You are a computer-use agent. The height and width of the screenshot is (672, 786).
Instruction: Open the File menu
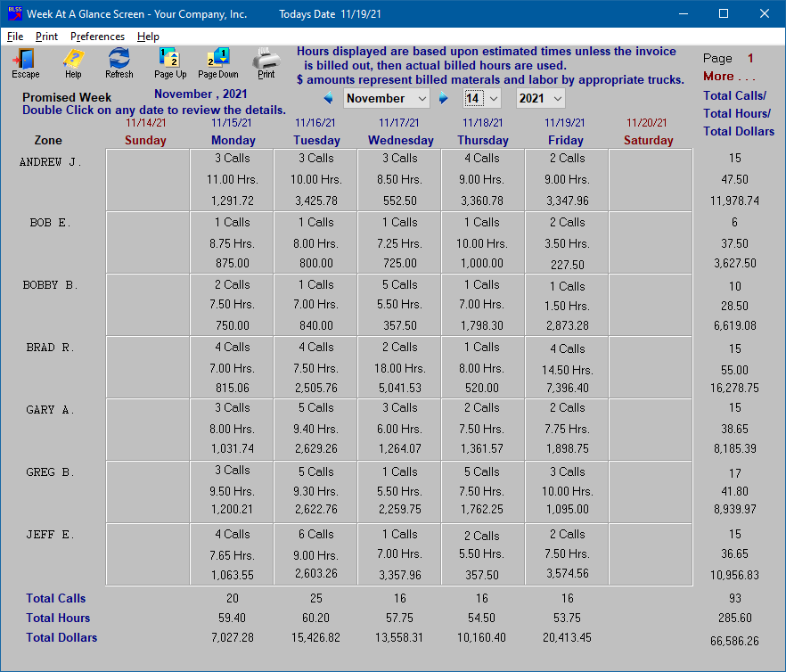(x=15, y=37)
